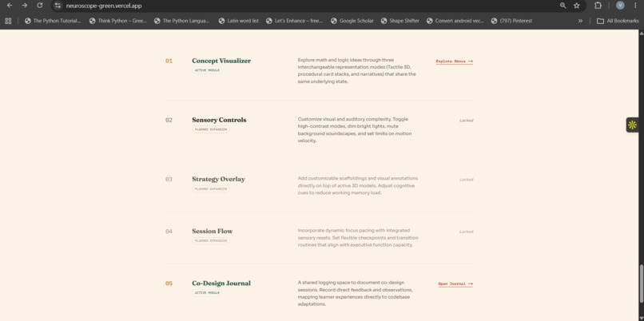This screenshot has height=321, width=644.
Task: Open the Extensions puzzle icon
Action: coord(598,6)
